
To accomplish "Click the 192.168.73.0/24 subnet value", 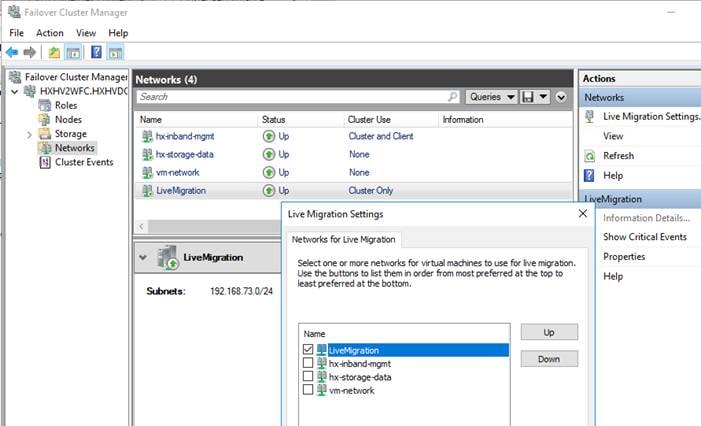I will click(241, 291).
